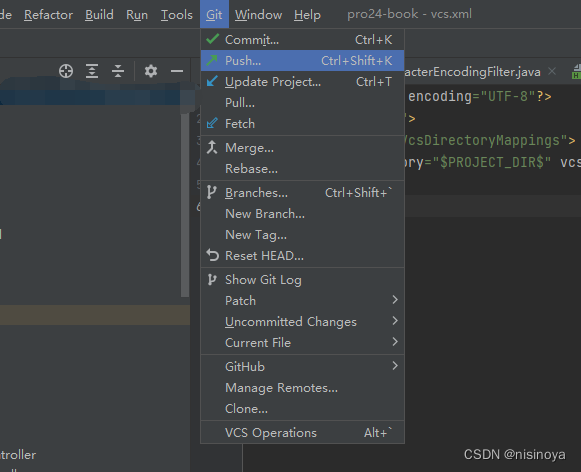Viewport: 581px width, 472px height.
Task: Select VCS Operations menu entry
Action: 302,432
